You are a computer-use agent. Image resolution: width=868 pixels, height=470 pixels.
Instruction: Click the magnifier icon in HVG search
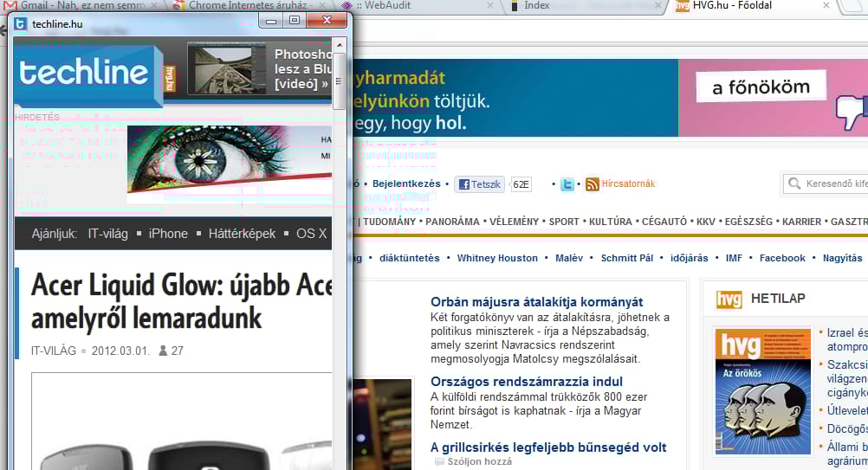794,183
